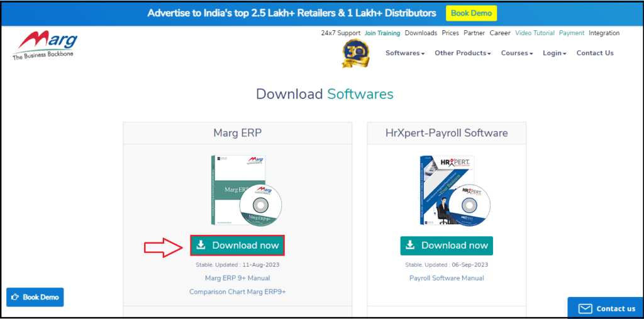This screenshot has height=319, width=644.
Task: Open the Login dropdown
Action: pyautogui.click(x=555, y=53)
